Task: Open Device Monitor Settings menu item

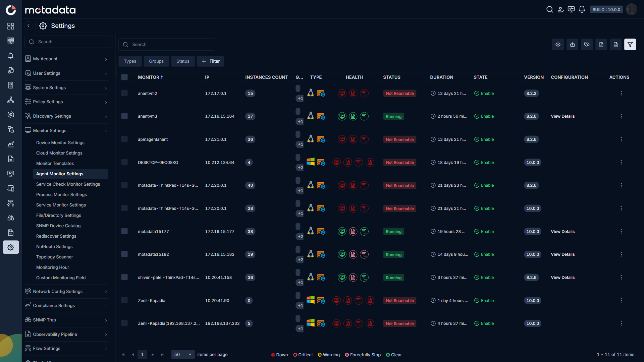Action: click(60, 143)
